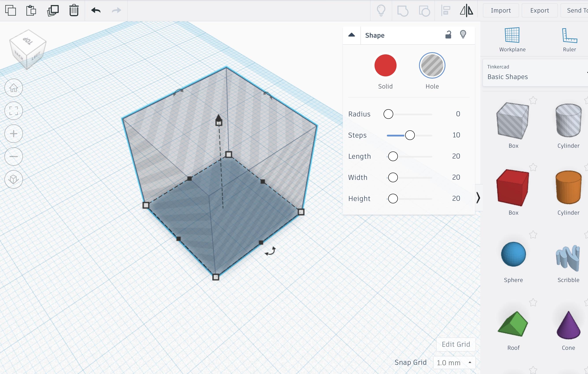Delete the selected shape with the trash icon
The image size is (588, 374).
point(74,11)
